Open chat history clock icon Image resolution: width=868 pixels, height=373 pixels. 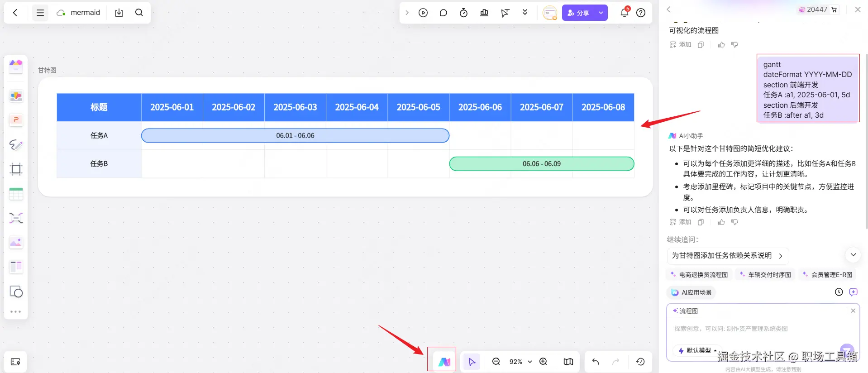(x=839, y=292)
